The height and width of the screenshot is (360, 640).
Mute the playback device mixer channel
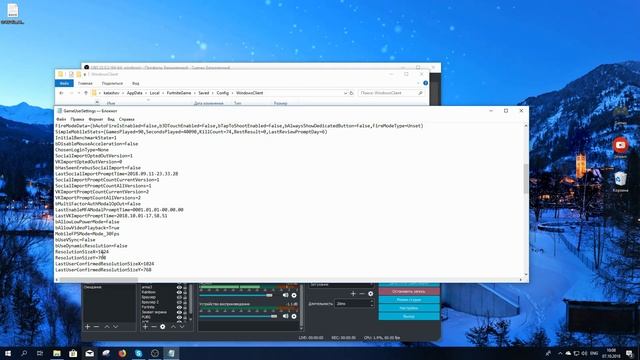point(286,316)
